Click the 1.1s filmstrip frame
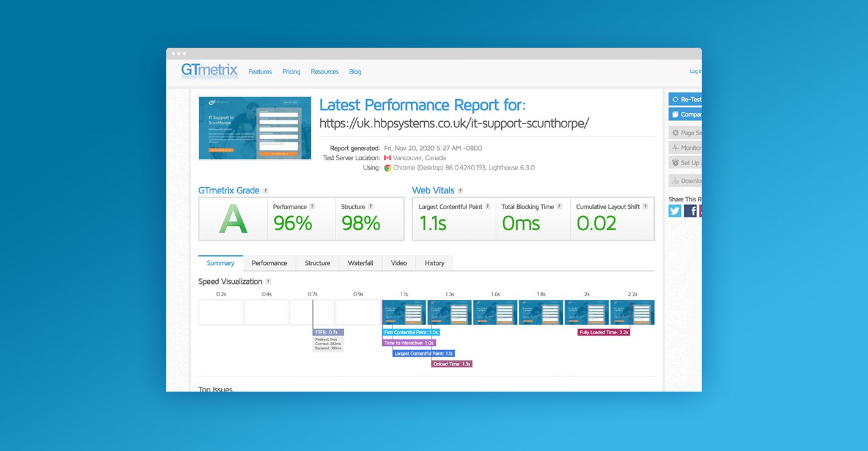Image resolution: width=868 pixels, height=451 pixels. [x=404, y=312]
